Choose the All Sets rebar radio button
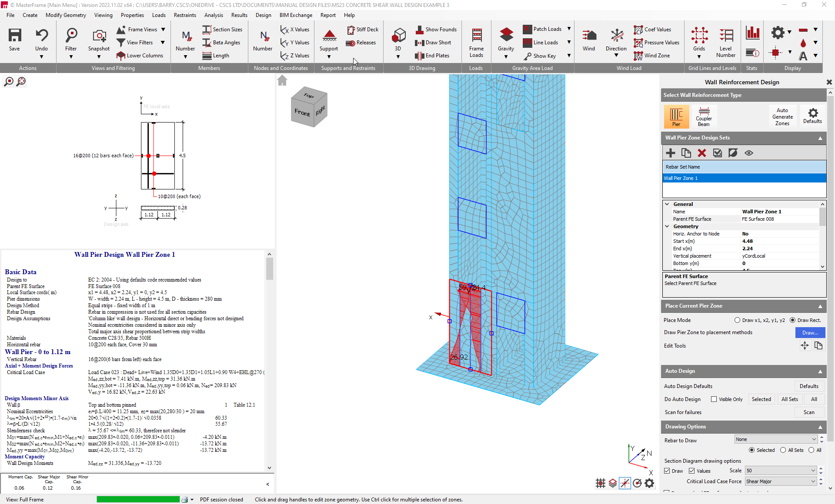835x504 pixels. coord(783,450)
